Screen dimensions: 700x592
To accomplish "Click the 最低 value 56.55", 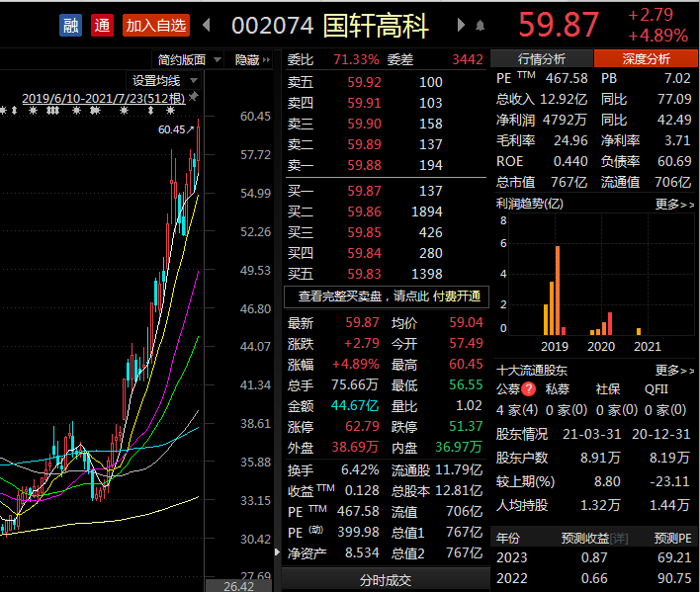I will [x=466, y=384].
